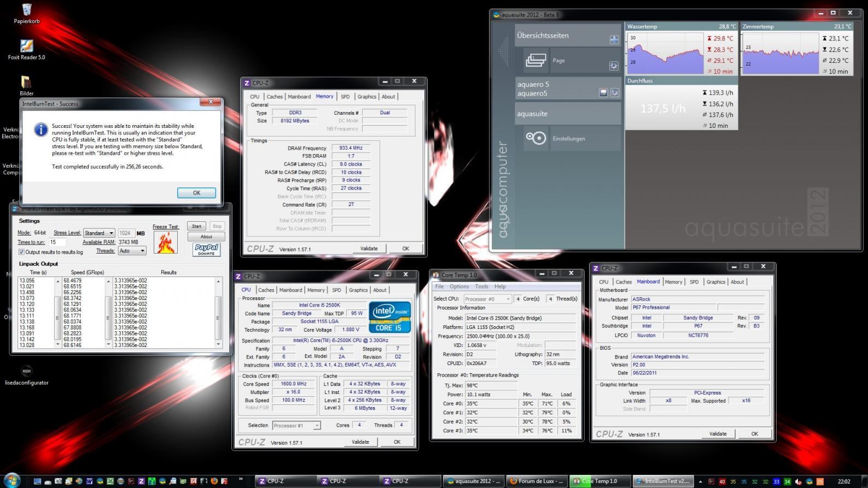Open About tab in Mainboard CPU-Z window
868x488 pixels.
pyautogui.click(x=737, y=282)
